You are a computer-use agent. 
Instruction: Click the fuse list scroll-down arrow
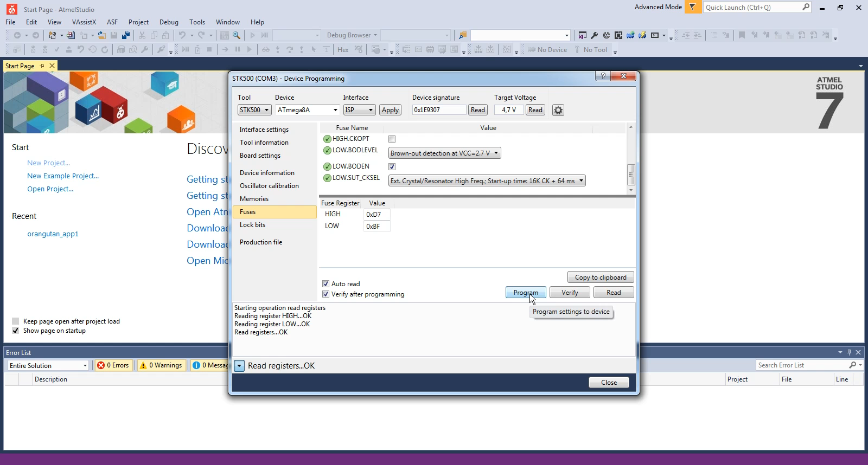coord(630,190)
